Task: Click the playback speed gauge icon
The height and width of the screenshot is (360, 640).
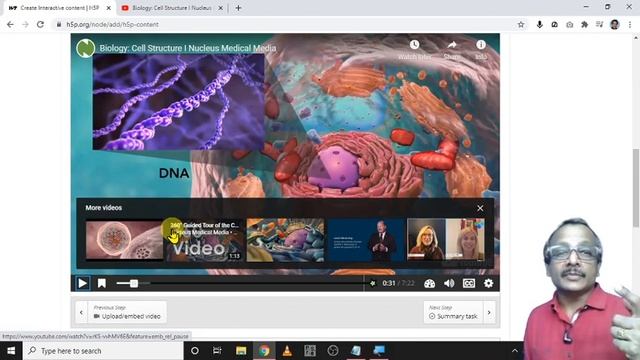Action: (x=429, y=283)
